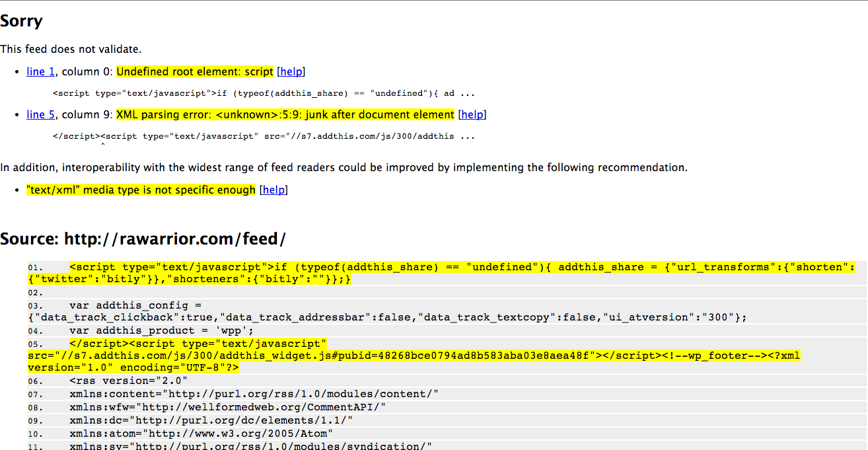Click highlighted 'Undefined root element: script' message
This screenshot has height=450, width=868.
(x=195, y=71)
